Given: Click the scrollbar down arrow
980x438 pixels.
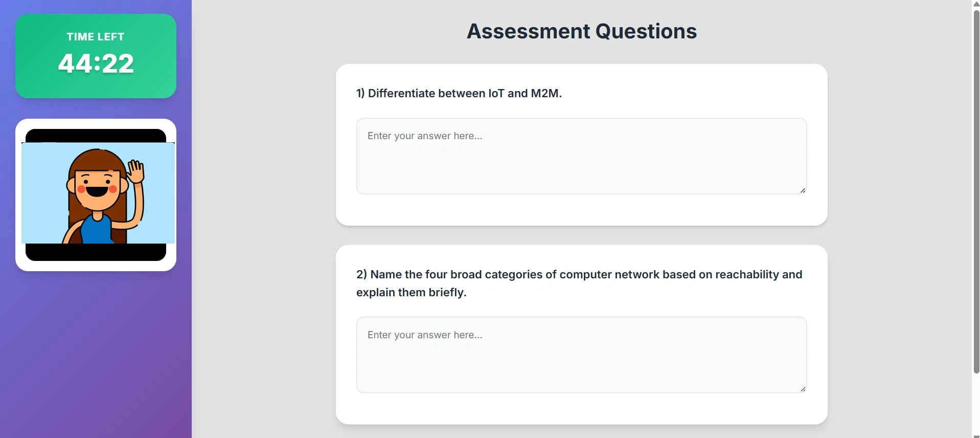Looking at the screenshot, I should [976, 435].
